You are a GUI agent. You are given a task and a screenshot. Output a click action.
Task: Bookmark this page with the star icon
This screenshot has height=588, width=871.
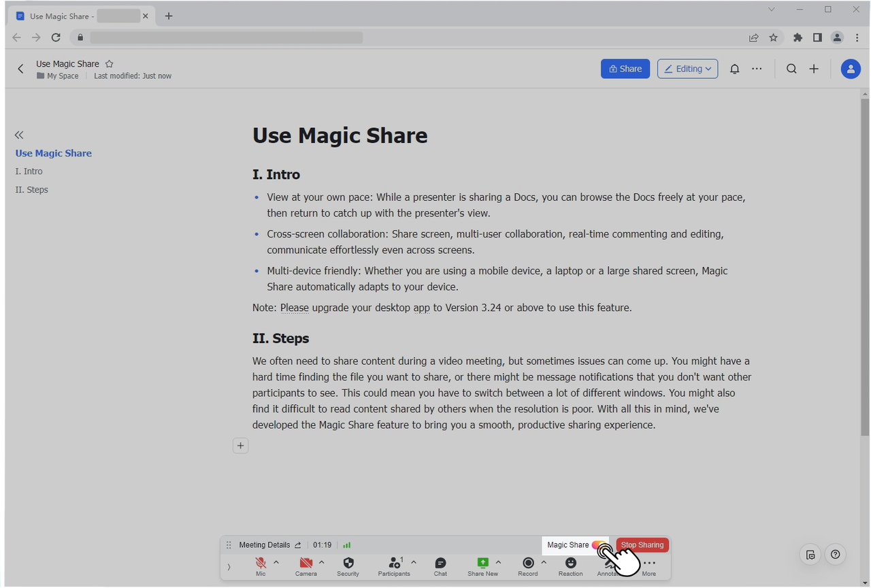point(774,37)
